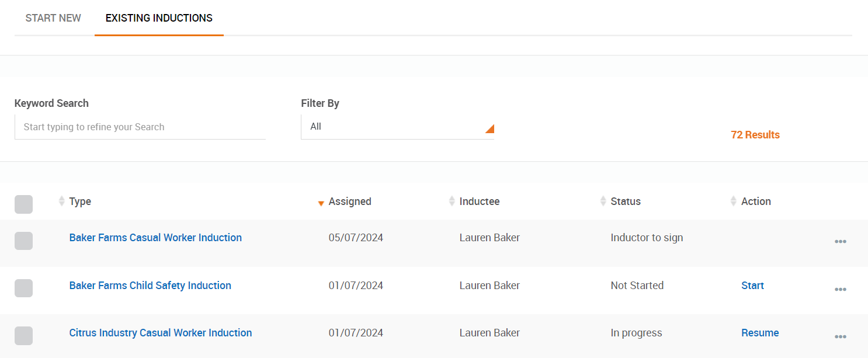Open the actions menu for Baker Farms Casual Worker Induction
868x358 pixels.
pyautogui.click(x=841, y=241)
